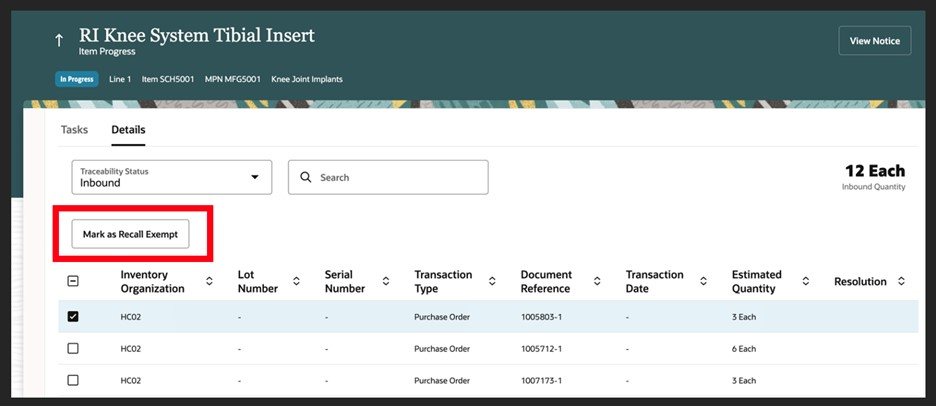Select the Details tab
Image resolution: width=936 pixels, height=406 pixels.
pos(128,130)
